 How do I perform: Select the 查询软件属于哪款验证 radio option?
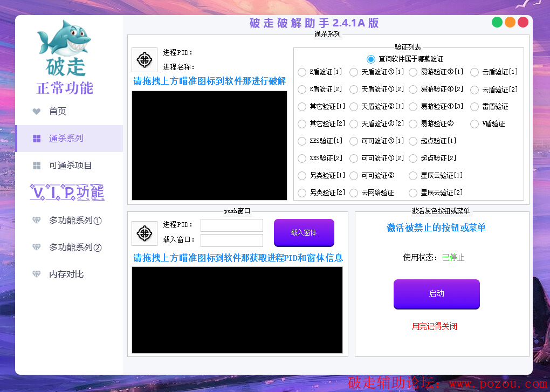pyautogui.click(x=370, y=59)
